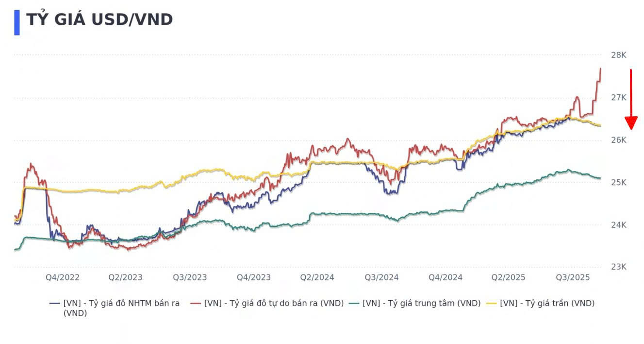The height and width of the screenshot is (344, 644).
Task: Click the 25K y-axis label
Action: (x=618, y=183)
